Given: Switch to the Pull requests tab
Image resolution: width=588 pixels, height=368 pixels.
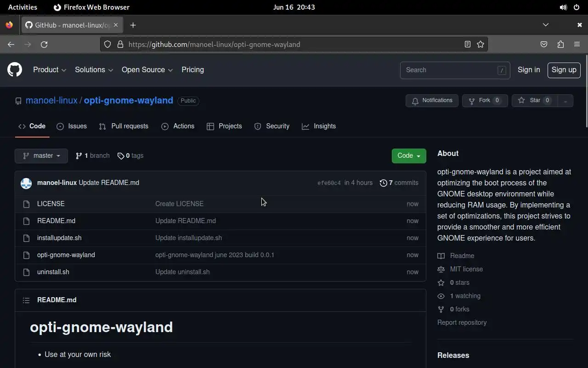Looking at the screenshot, I should (124, 126).
